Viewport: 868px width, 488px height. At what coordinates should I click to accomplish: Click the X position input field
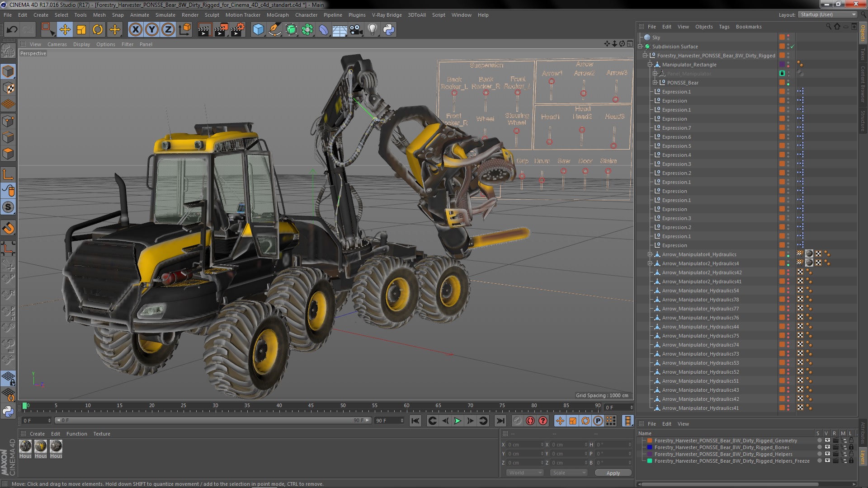click(524, 445)
